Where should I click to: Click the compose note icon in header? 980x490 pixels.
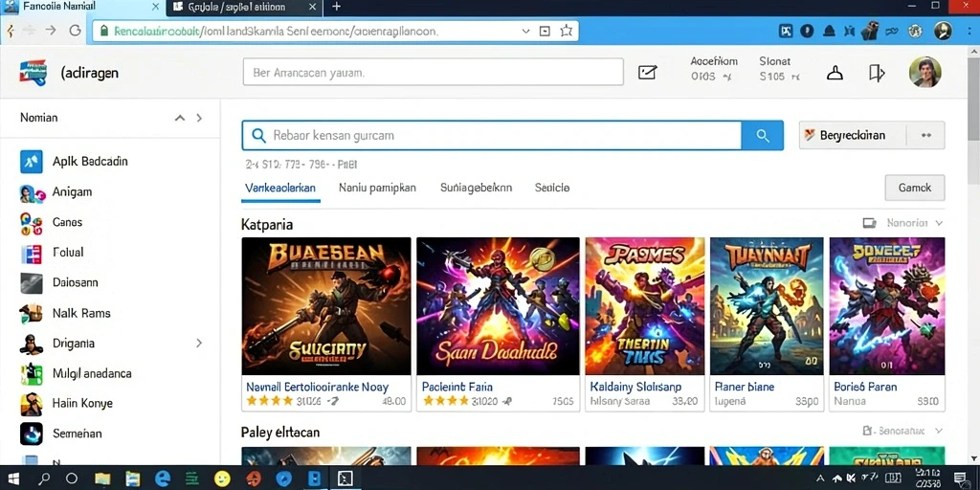(648, 73)
